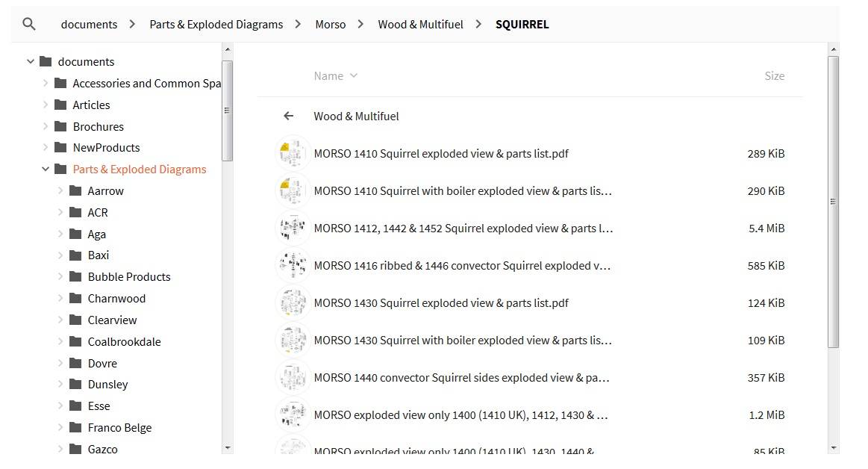The width and height of the screenshot is (868, 469).
Task: Open MORSO 1416 ribbed & 1446 convector file
Action: pos(462,265)
